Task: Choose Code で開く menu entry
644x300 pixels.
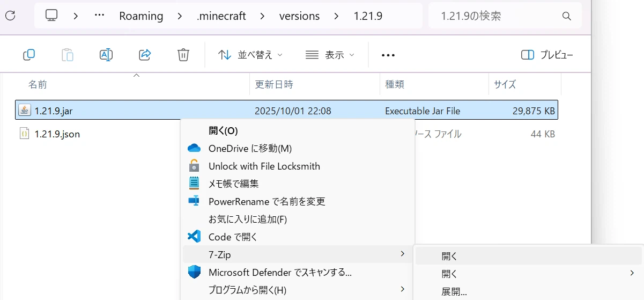Action: click(298, 237)
